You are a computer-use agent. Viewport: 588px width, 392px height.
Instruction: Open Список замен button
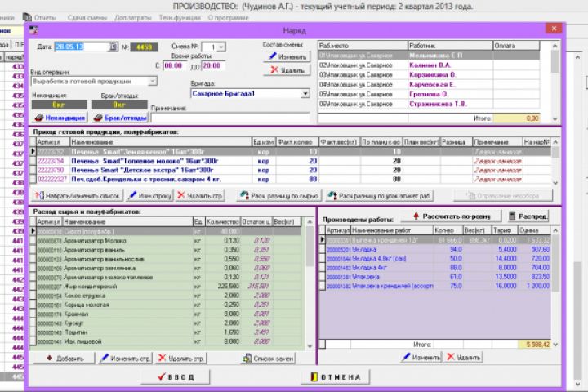tap(268, 359)
